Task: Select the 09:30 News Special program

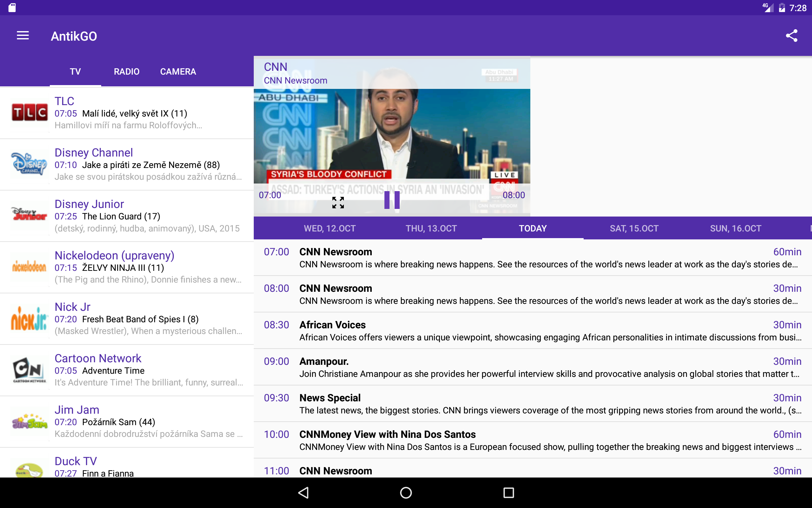Action: [x=533, y=404]
